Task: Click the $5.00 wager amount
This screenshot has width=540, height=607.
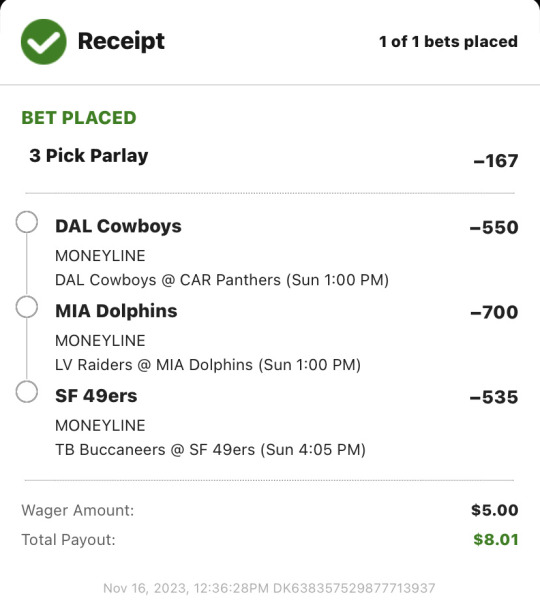Action: point(495,510)
